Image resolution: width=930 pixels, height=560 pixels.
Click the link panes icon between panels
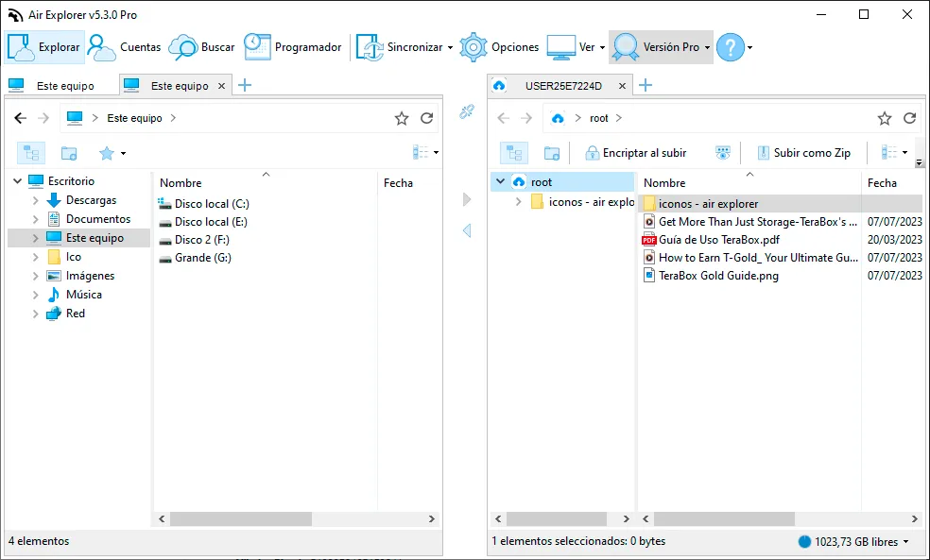pos(467,111)
